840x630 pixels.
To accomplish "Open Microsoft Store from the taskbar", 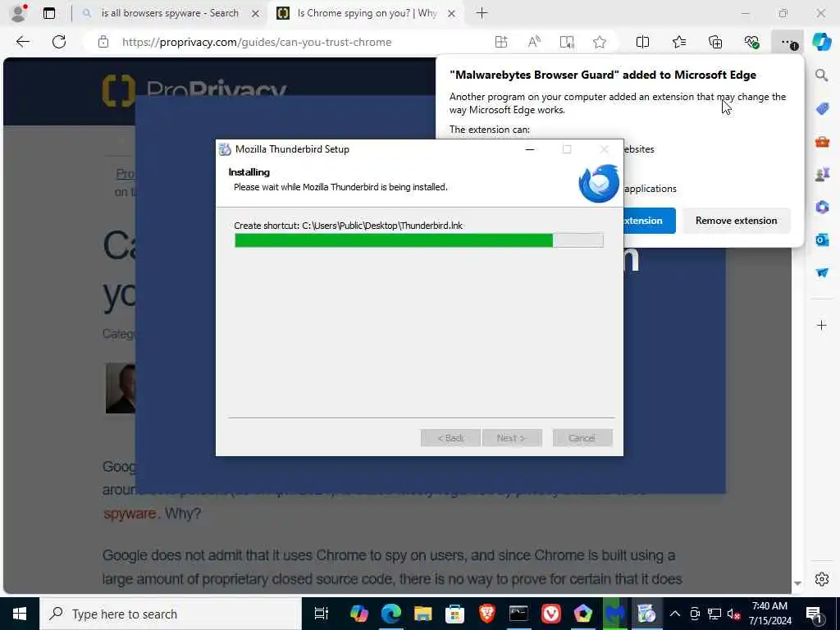I will (x=454, y=614).
